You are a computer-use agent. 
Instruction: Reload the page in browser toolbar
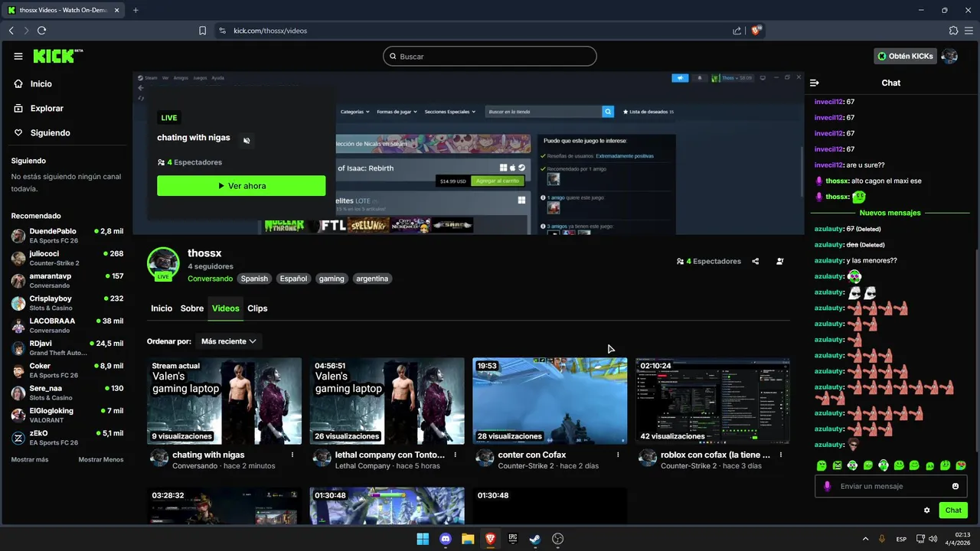tap(41, 31)
